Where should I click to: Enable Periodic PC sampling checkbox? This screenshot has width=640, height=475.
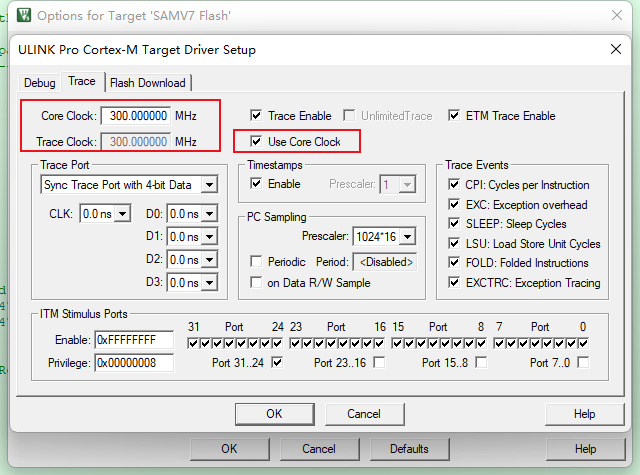click(257, 261)
